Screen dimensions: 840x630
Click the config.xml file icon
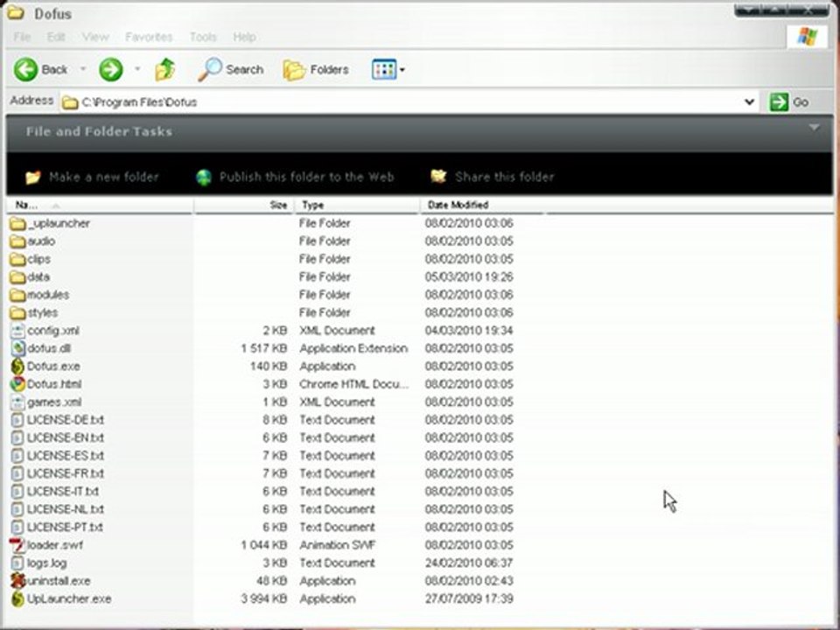pyautogui.click(x=17, y=331)
